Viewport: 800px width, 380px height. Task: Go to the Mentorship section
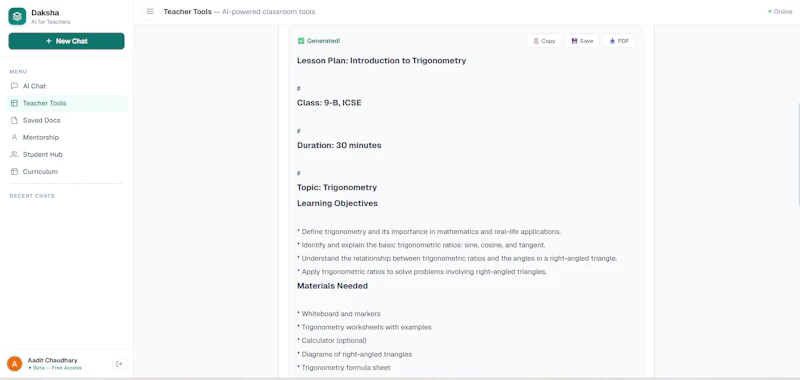(66, 137)
